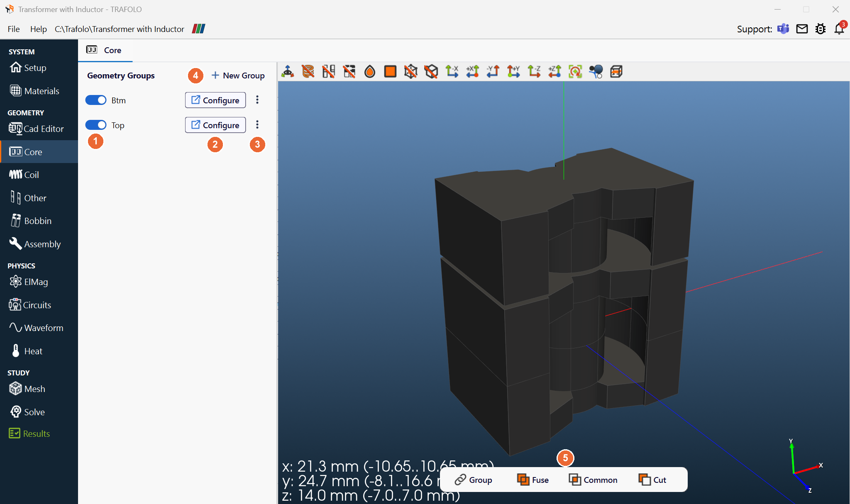This screenshot has width=850, height=504.
Task: Go to Cad Editor in sidebar
Action: [x=39, y=129]
